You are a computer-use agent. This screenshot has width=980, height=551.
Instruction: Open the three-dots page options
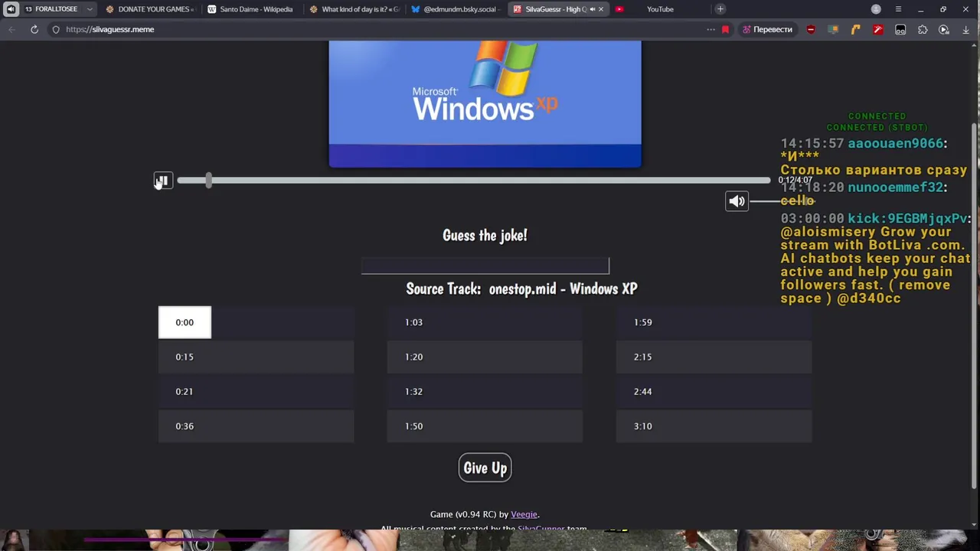point(710,29)
